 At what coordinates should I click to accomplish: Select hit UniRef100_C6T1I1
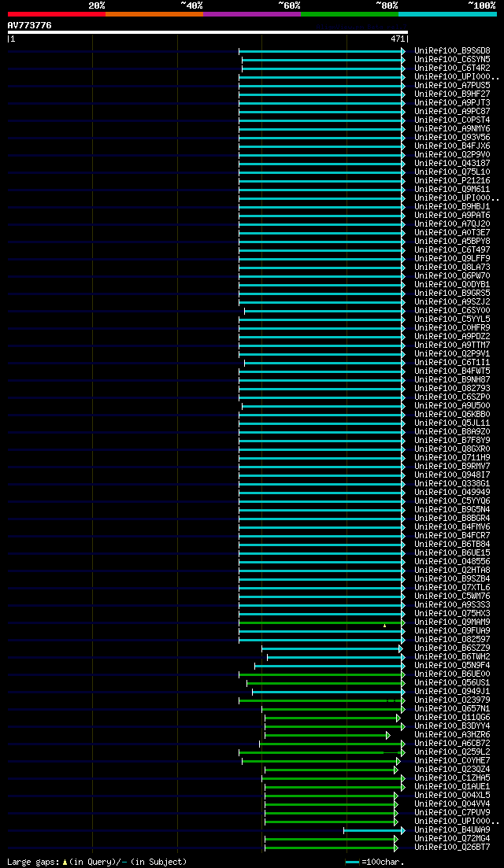(452, 362)
